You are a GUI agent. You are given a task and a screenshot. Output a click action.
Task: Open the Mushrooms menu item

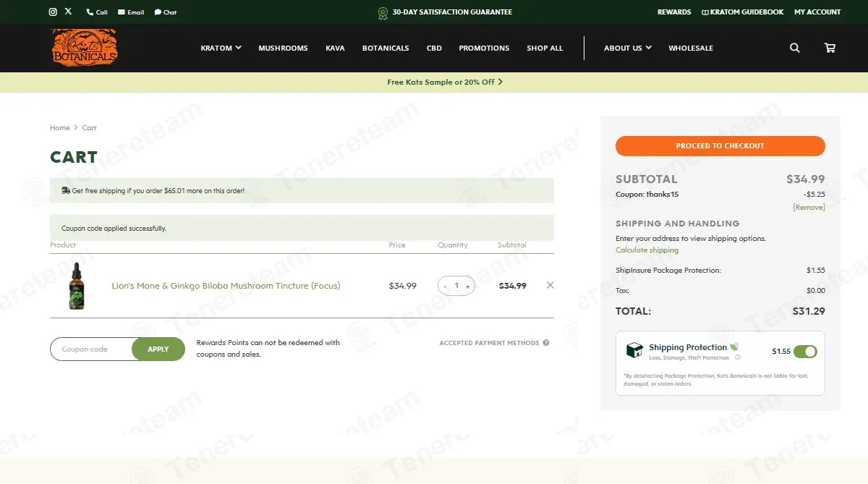point(283,48)
